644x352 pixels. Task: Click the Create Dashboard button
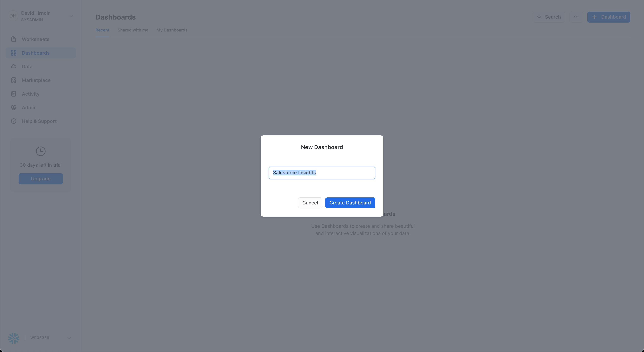(350, 202)
